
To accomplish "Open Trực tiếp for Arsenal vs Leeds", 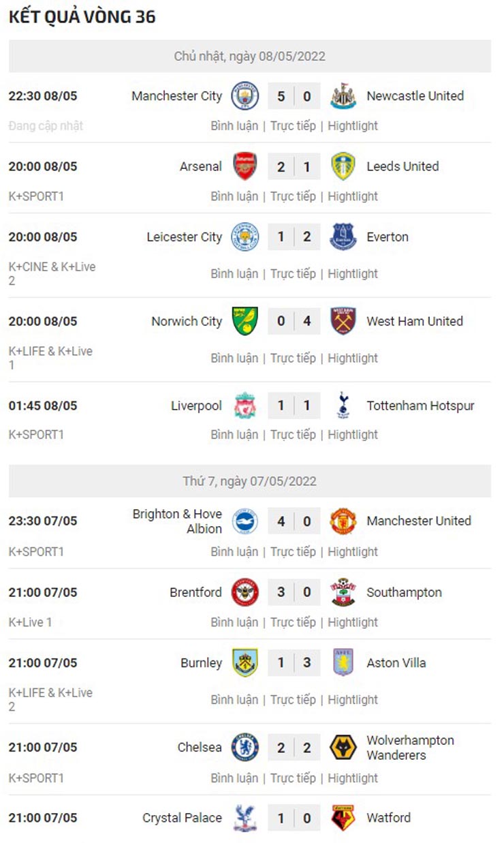I will pyautogui.click(x=294, y=196).
